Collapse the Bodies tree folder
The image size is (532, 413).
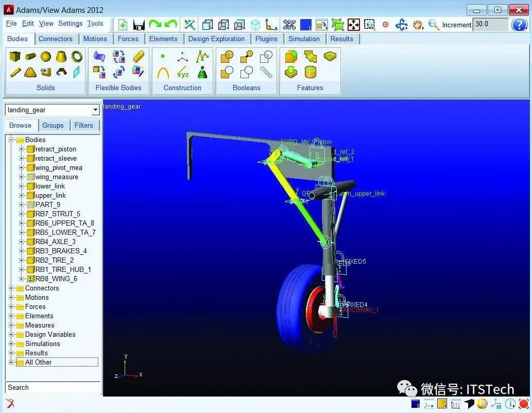(x=11, y=140)
